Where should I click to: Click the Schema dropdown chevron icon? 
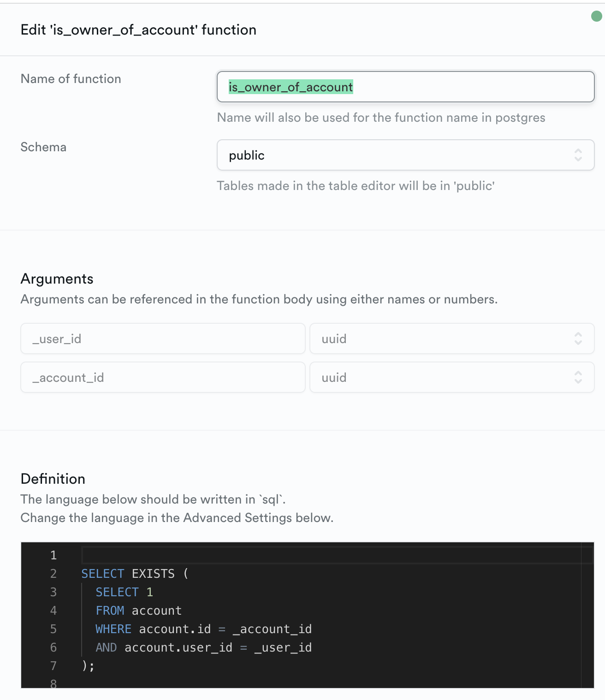click(580, 155)
